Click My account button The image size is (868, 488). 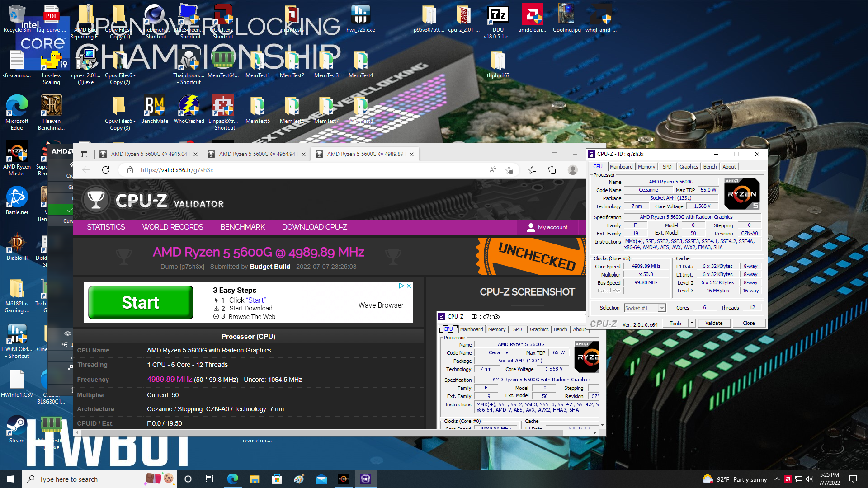tap(547, 227)
